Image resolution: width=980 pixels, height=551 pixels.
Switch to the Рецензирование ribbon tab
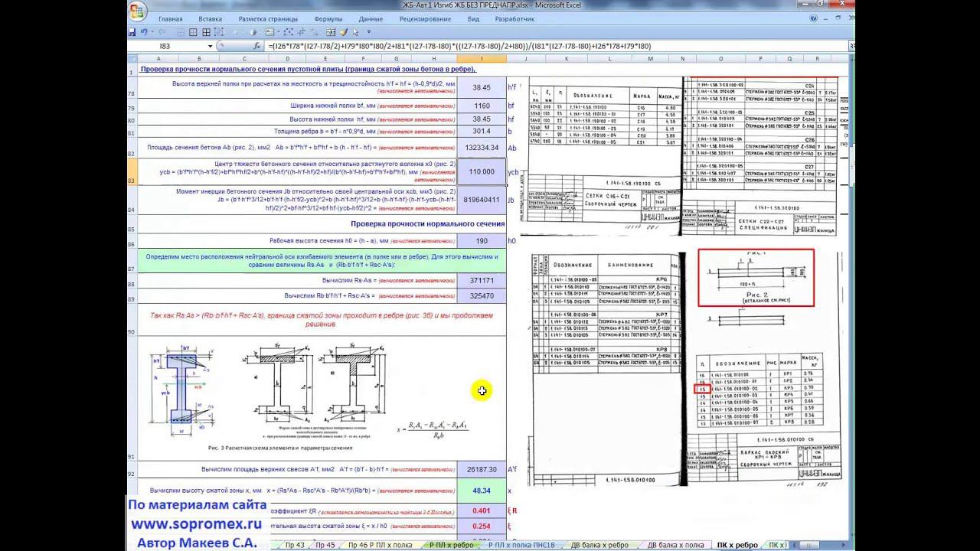[425, 18]
